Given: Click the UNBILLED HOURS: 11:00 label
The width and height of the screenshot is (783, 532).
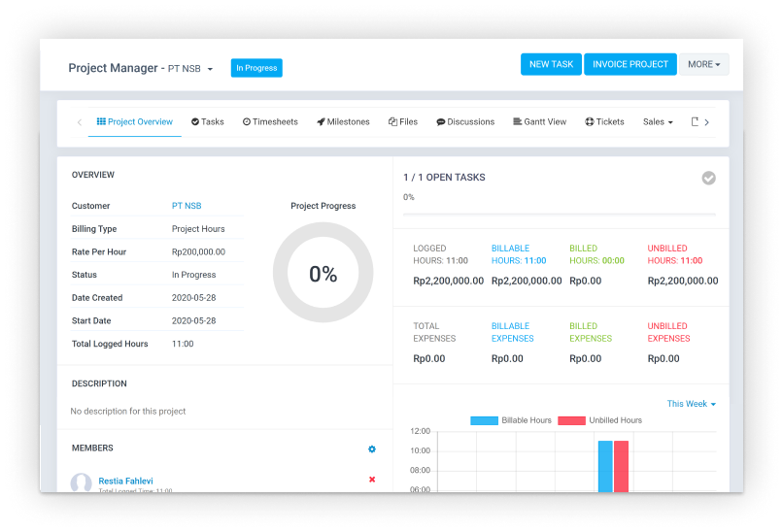Looking at the screenshot, I should 674,254.
